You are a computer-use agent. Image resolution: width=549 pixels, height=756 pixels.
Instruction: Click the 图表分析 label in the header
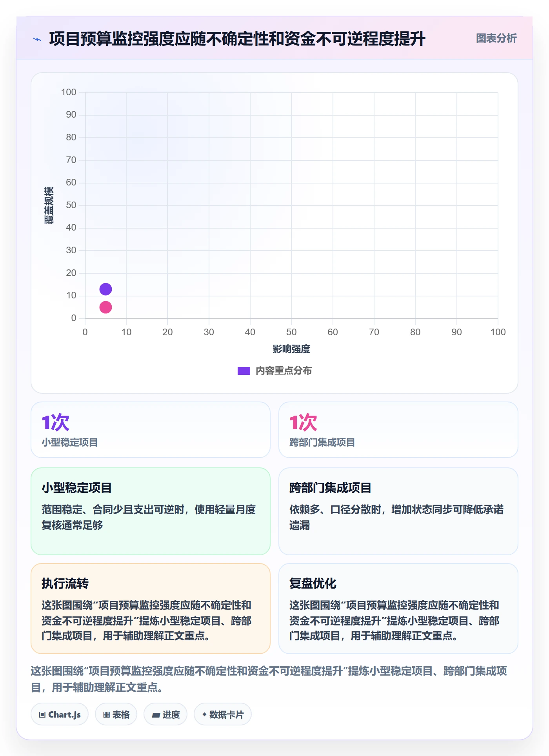(x=496, y=38)
